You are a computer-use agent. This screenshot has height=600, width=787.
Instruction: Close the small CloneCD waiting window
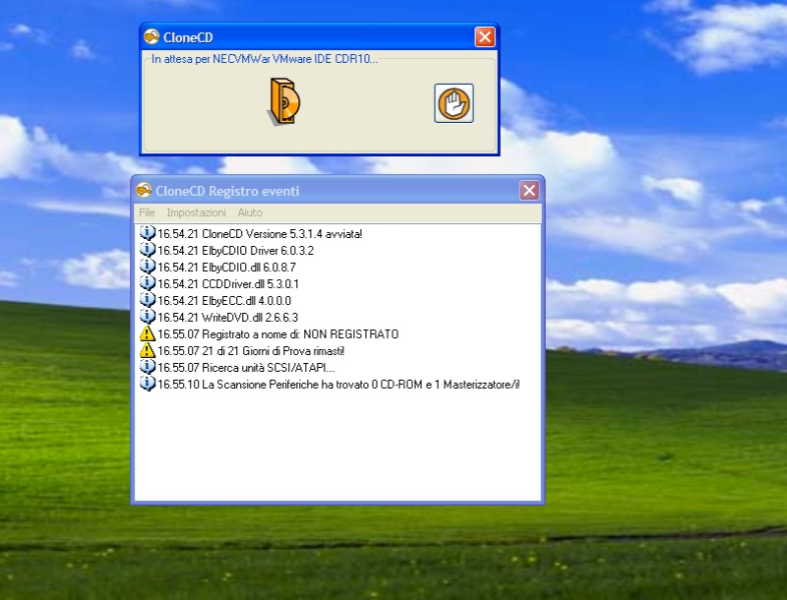point(484,37)
